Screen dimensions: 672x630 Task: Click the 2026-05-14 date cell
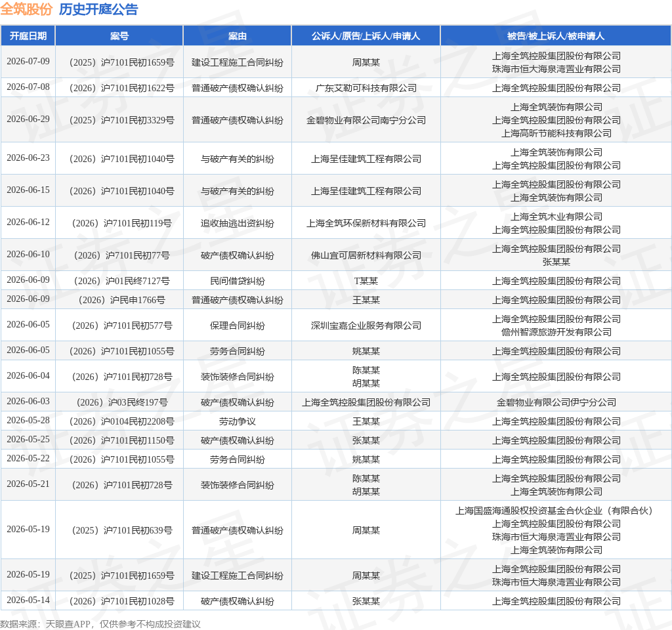pos(28,600)
